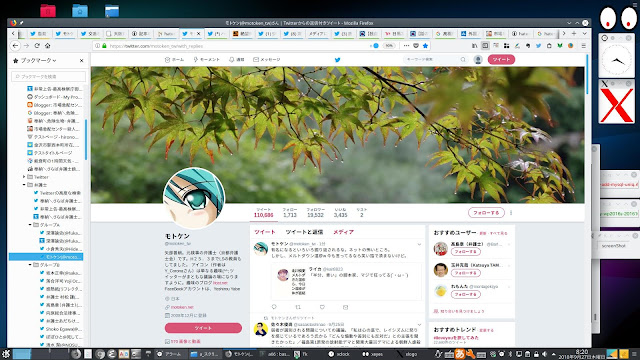640x360 pixels.
Task: Follow second suggested user 玉井克哉
Action: pos(465,273)
